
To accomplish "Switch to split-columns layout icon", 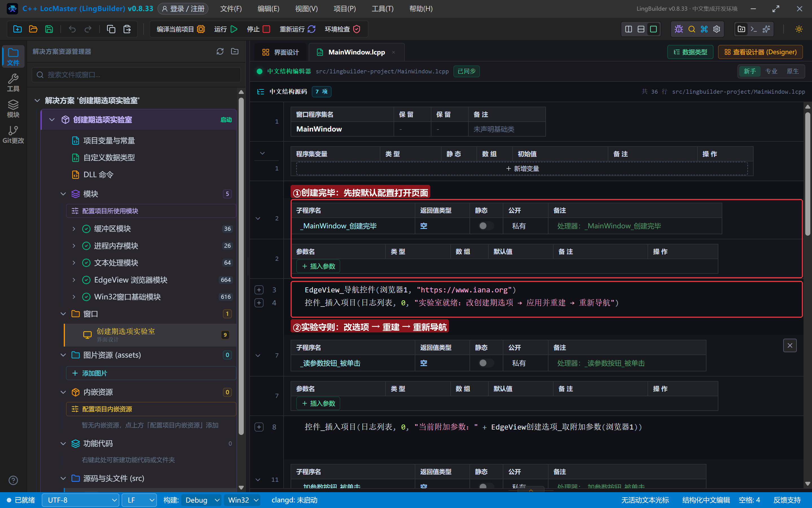I will click(628, 29).
